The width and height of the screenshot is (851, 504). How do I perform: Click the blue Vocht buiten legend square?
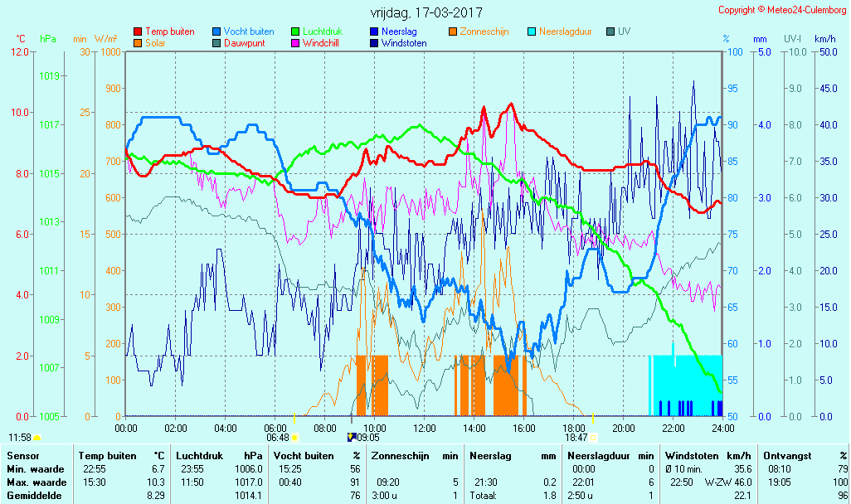click(x=216, y=32)
